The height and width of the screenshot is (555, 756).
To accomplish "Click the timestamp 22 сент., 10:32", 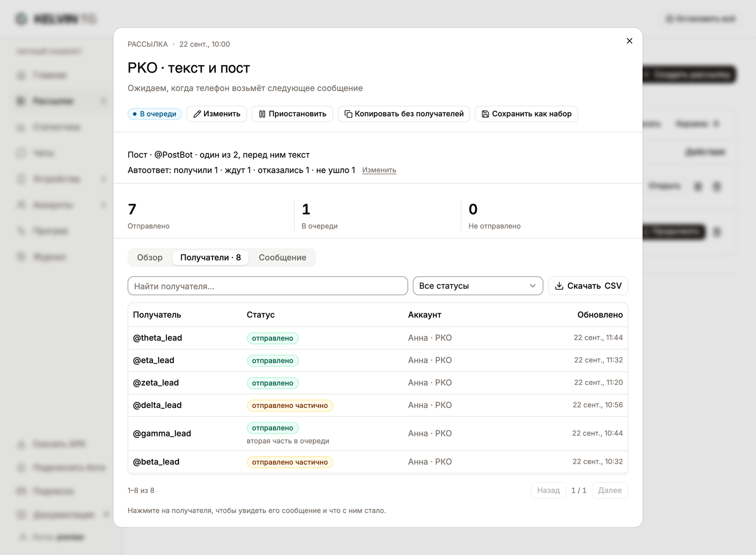I will (x=597, y=461).
